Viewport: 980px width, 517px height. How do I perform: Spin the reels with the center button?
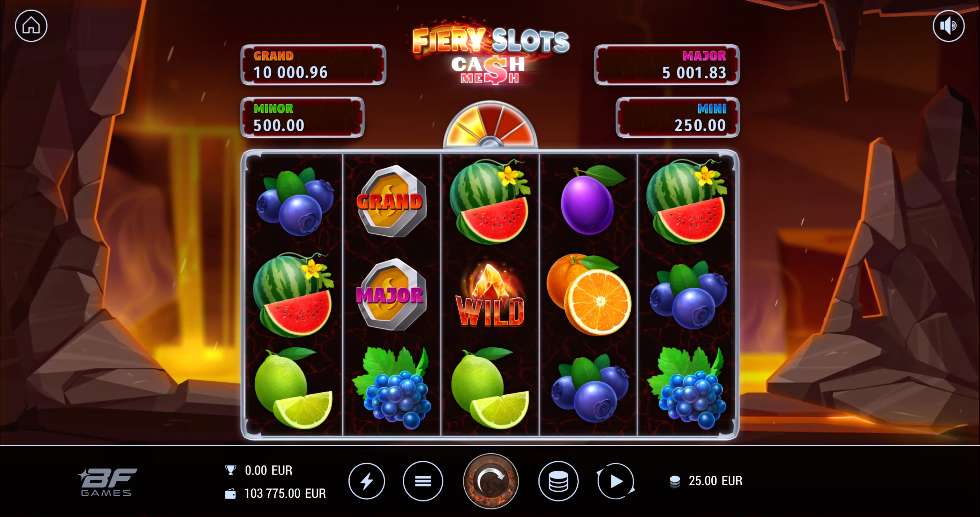(x=491, y=481)
